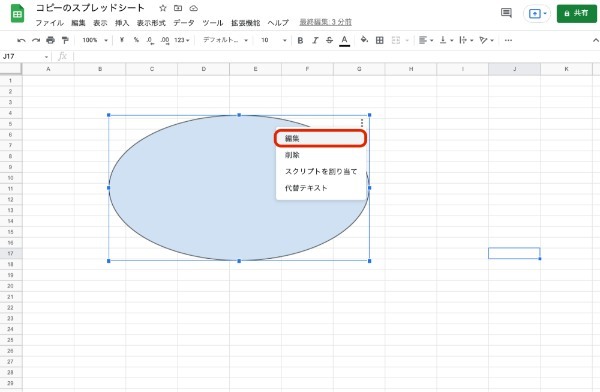Open the borders tool
This screenshot has width=600, height=392.
coord(380,40)
